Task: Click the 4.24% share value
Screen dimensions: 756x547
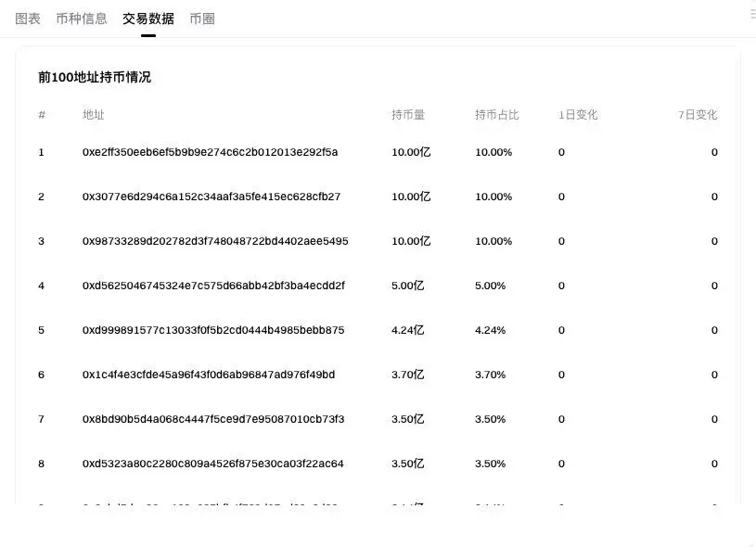Action: point(491,330)
